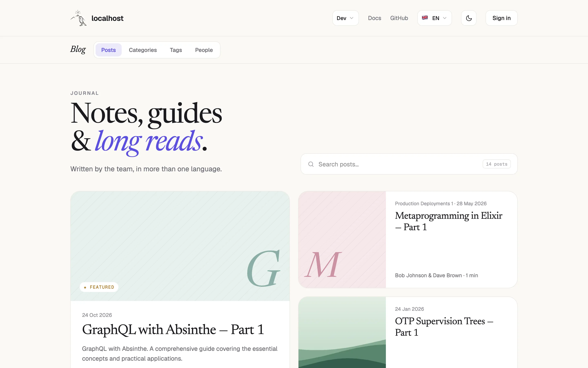Open the GitHub link
Screen dimensions: 588x368
(x=399, y=18)
